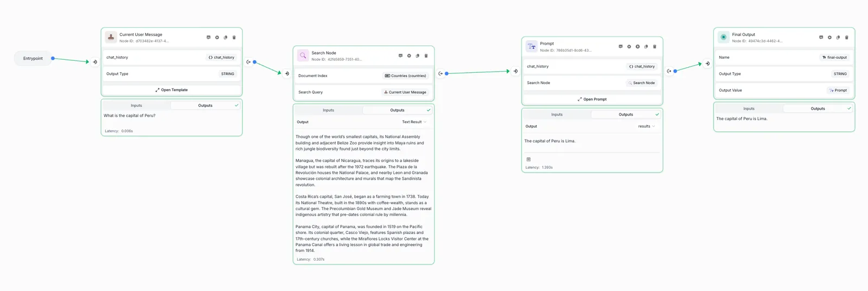Click the comment icon on Final Output node
The height and width of the screenshot is (291, 868).
(821, 37)
